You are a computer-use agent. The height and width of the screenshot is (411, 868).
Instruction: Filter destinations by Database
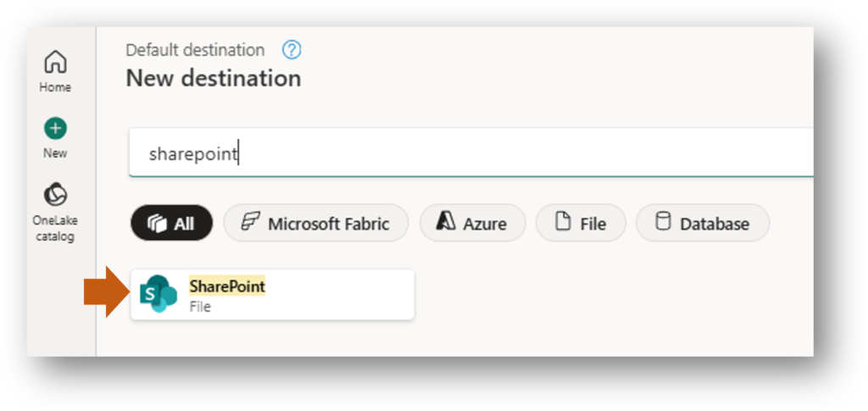tap(703, 223)
